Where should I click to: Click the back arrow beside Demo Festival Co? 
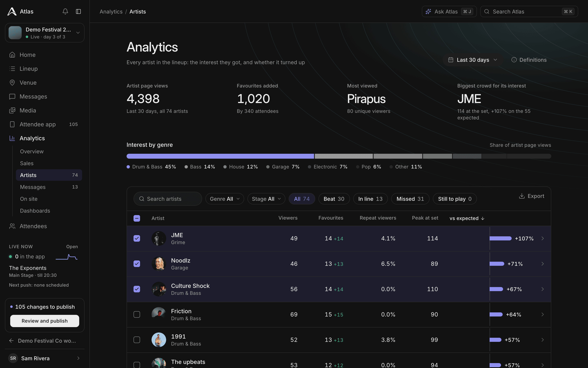11,341
